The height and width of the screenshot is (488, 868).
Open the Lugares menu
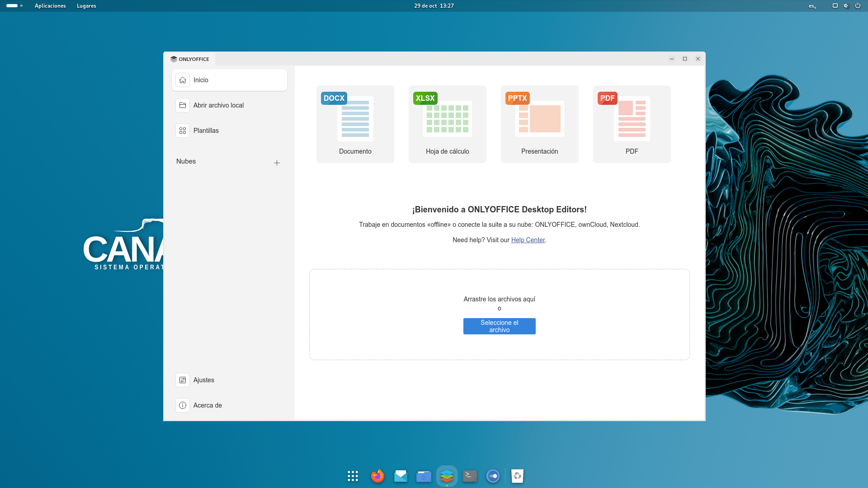click(x=86, y=6)
